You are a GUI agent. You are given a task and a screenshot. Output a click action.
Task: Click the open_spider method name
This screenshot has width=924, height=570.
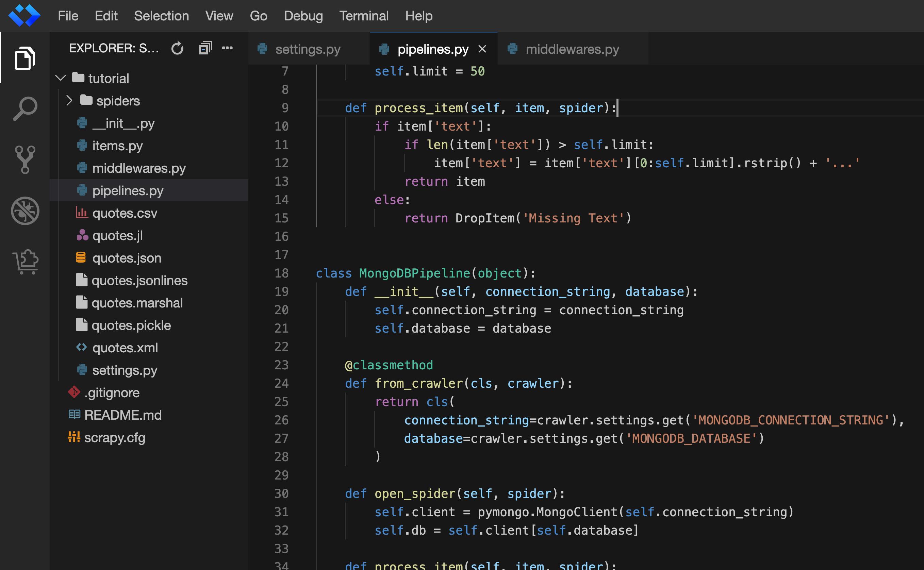tap(415, 493)
